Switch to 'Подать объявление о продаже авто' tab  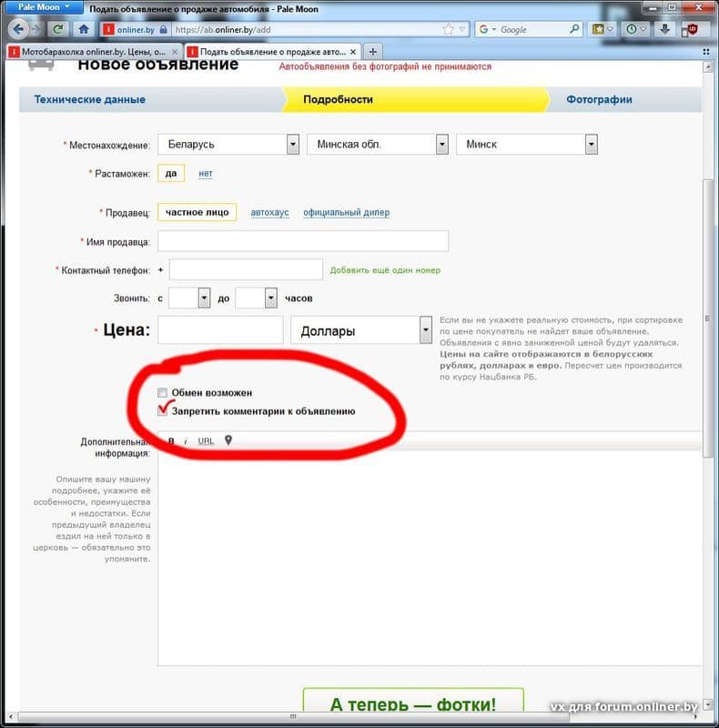[x=273, y=52]
